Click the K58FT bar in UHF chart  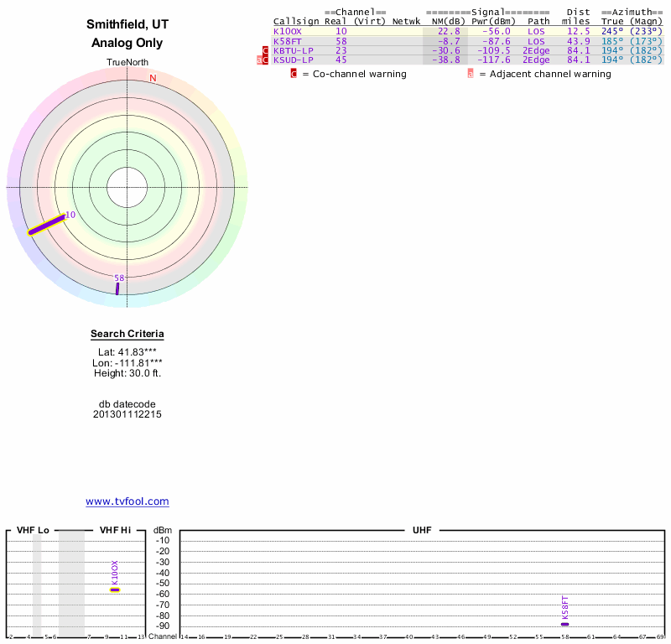pyautogui.click(x=564, y=624)
